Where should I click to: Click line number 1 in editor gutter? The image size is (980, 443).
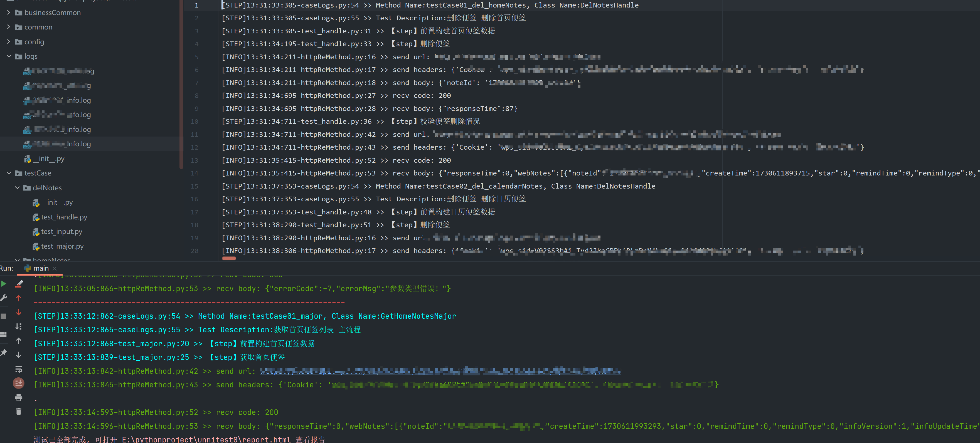196,5
